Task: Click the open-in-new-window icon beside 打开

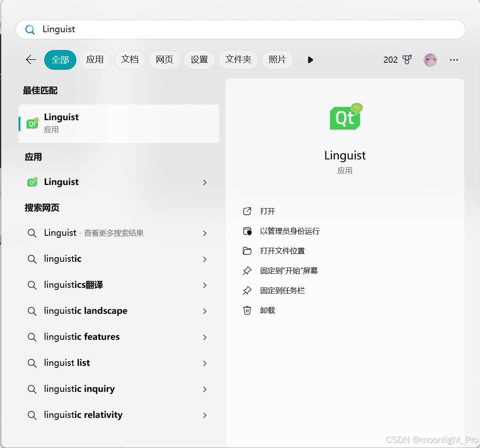Action: click(x=247, y=211)
